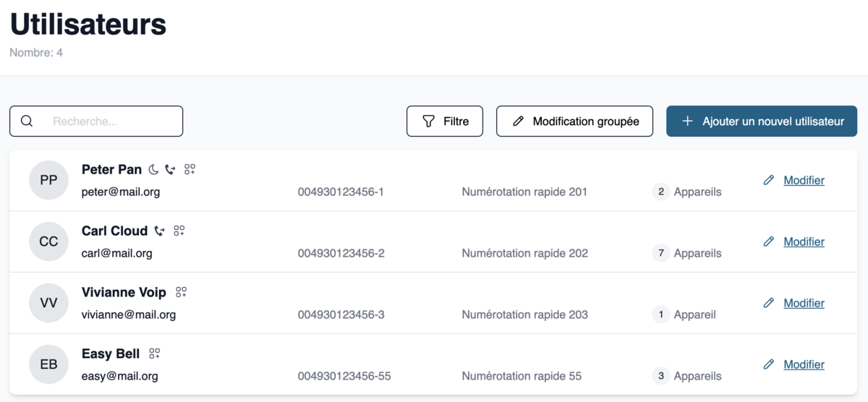
Task: Click phone number 004930123456-55
Action: tap(344, 377)
